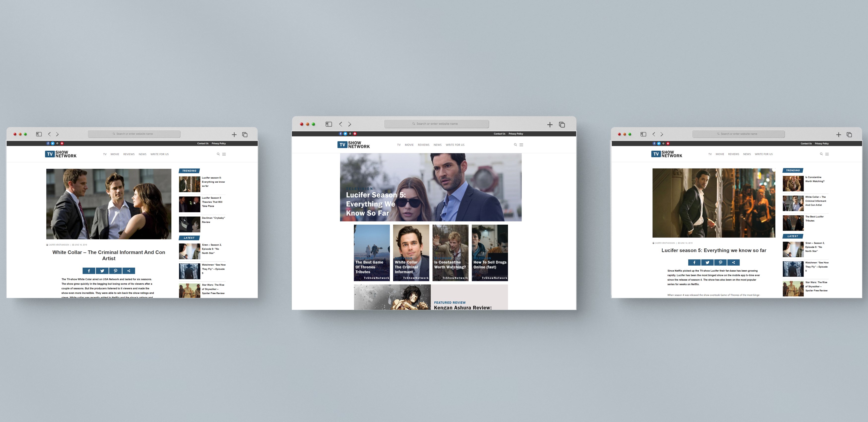
Task: Open Kengan Ashura Review featured headline
Action: click(x=463, y=307)
